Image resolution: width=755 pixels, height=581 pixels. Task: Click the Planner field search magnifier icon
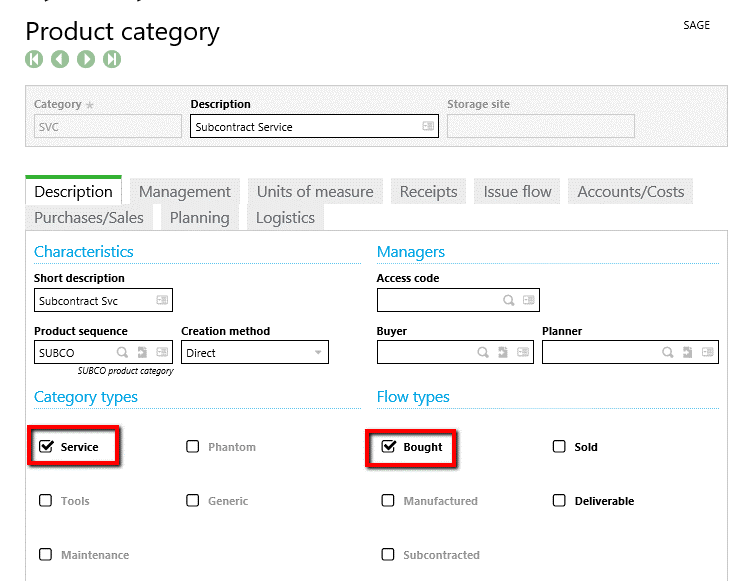pos(668,353)
